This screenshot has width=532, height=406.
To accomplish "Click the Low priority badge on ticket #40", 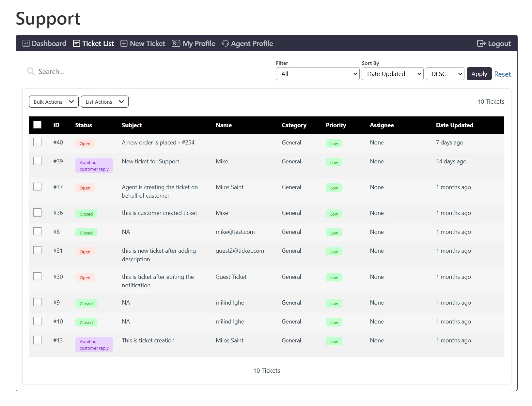I will (x=334, y=143).
